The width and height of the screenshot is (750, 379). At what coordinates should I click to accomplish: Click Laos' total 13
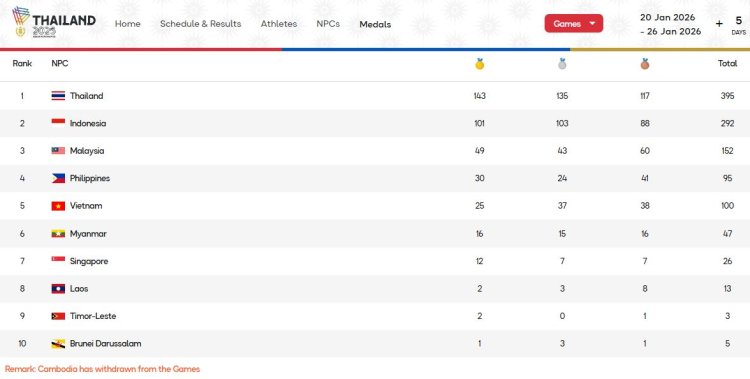point(728,289)
